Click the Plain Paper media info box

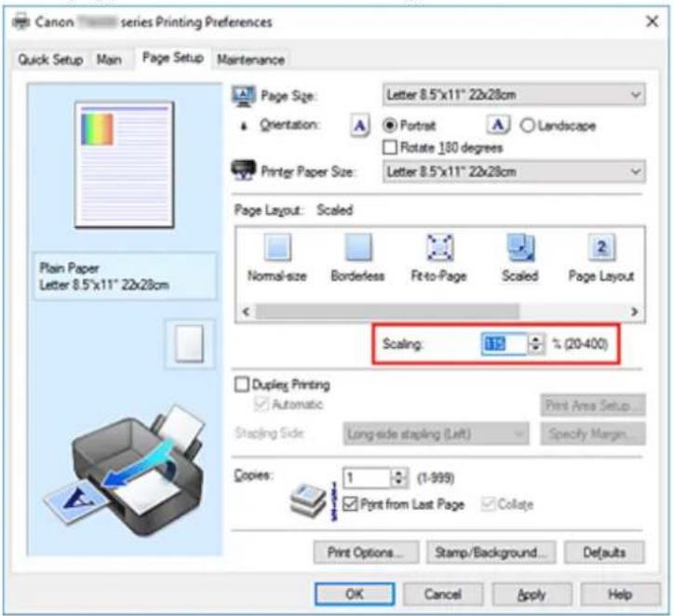tap(126, 276)
